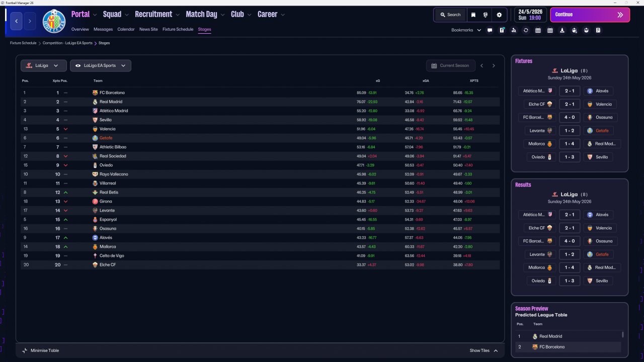Click the Athletic Bilbao crest in table
Screen dimensions: 644x362
95,147
